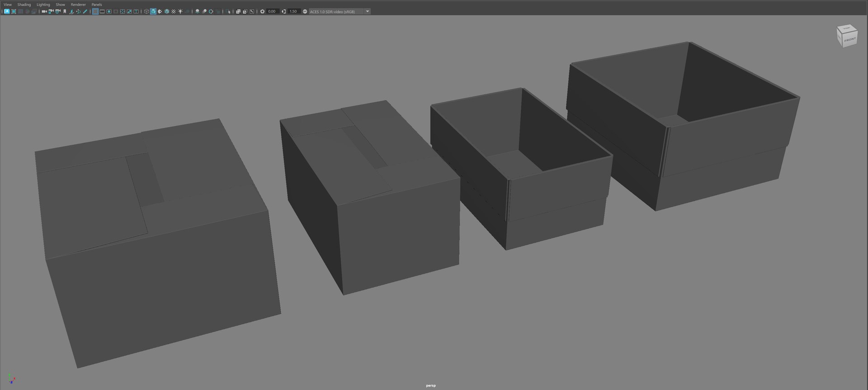Open the View menu
This screenshot has height=390, width=868.
pos(8,5)
